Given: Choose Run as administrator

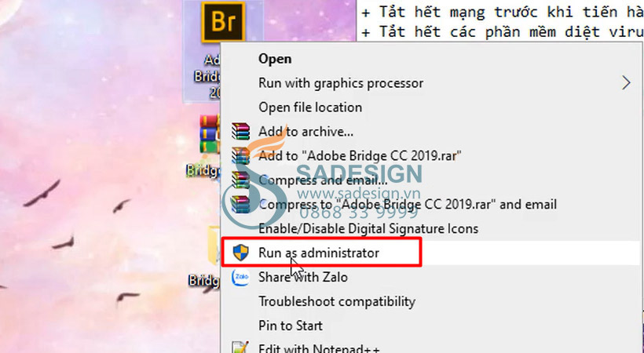Looking at the screenshot, I should click(318, 253).
